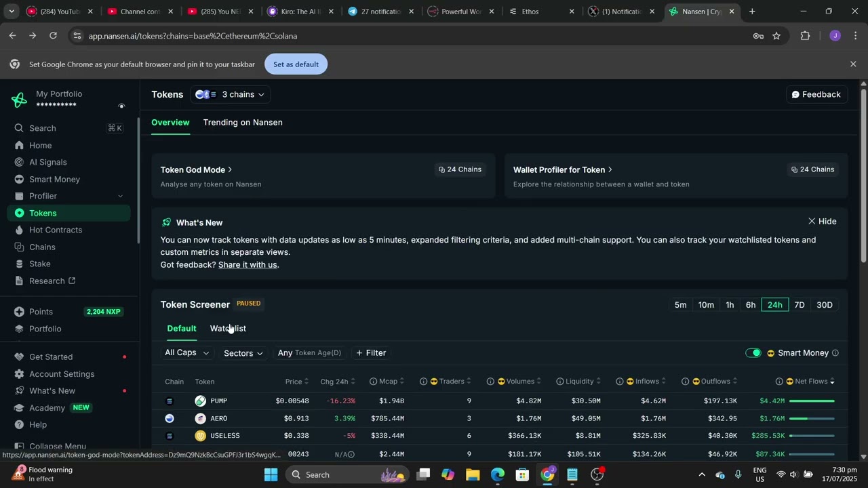Click the PUMP token icon
The height and width of the screenshot is (488, 868).
(200, 401)
